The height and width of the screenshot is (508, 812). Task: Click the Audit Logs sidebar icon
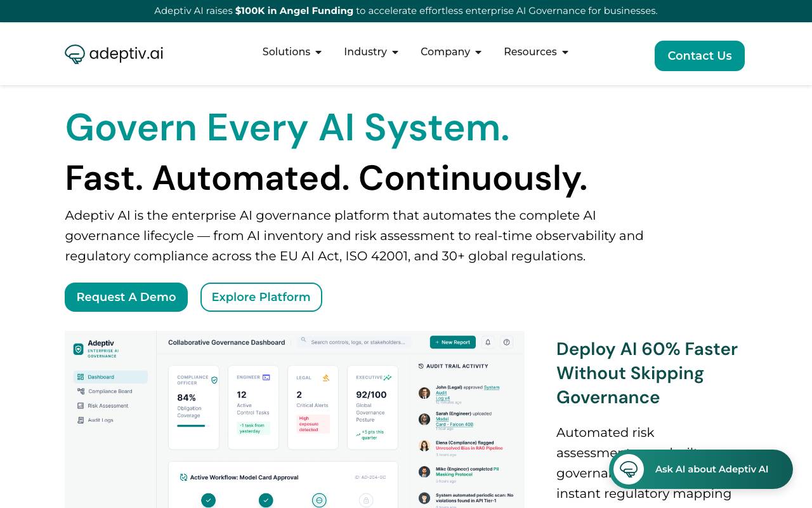pos(81,420)
